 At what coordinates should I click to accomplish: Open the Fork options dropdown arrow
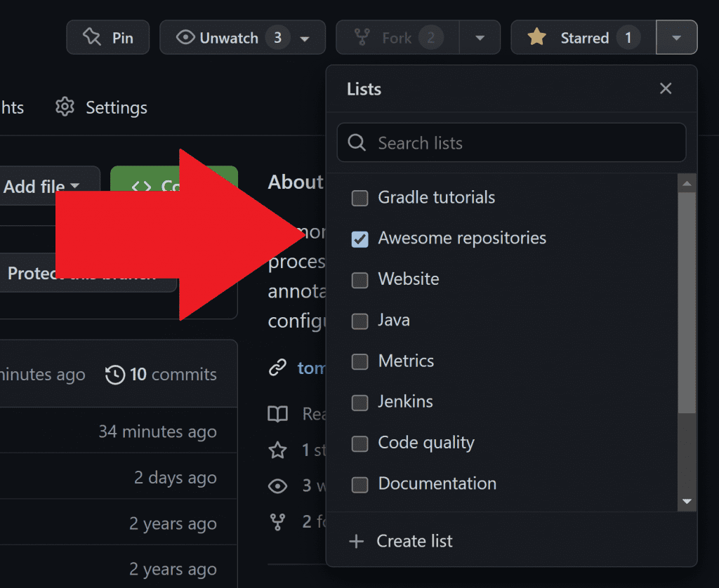(x=480, y=38)
